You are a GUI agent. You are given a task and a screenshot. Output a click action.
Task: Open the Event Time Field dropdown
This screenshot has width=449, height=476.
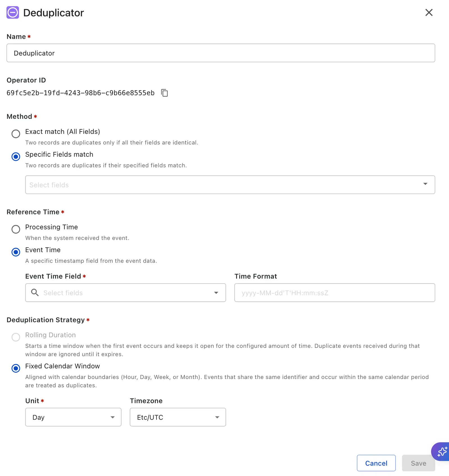[x=125, y=293]
